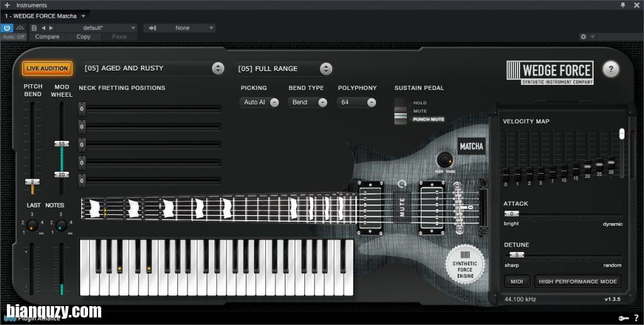Click the pitch bend slider handle showing 2
Viewport: 644px width, 325px height.
click(32, 182)
